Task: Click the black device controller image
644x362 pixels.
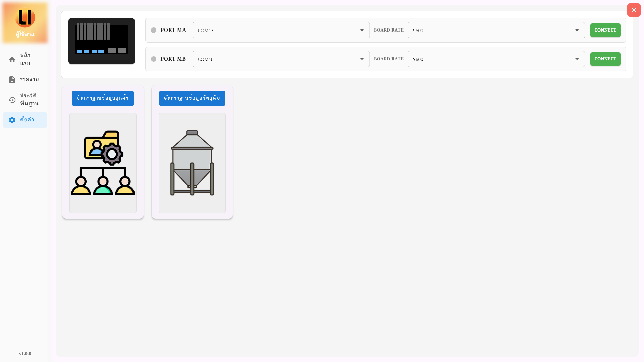Action: pyautogui.click(x=102, y=41)
